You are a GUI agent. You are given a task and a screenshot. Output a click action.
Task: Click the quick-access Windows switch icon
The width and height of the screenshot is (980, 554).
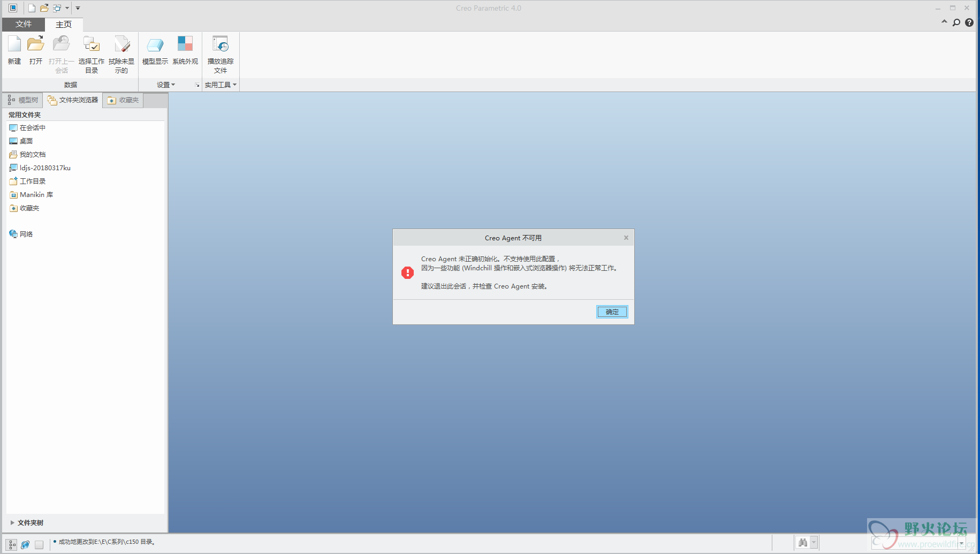[57, 8]
